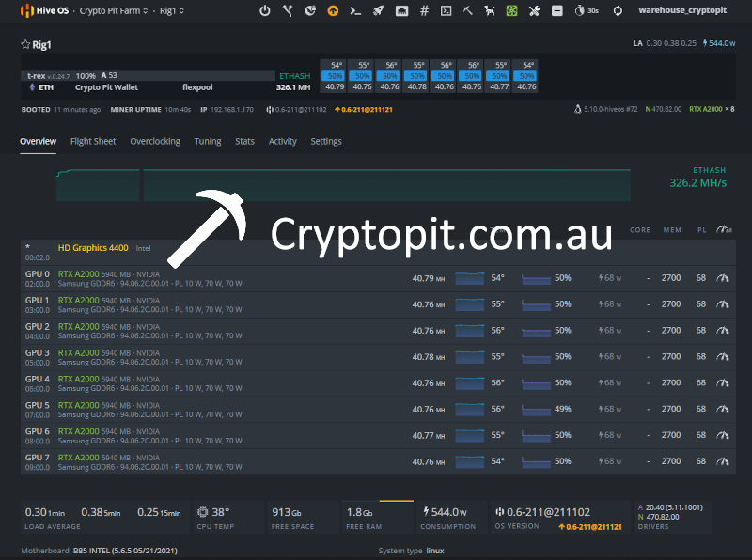Click the pickaxe miner actions icon
The image size is (752, 560).
467,10
